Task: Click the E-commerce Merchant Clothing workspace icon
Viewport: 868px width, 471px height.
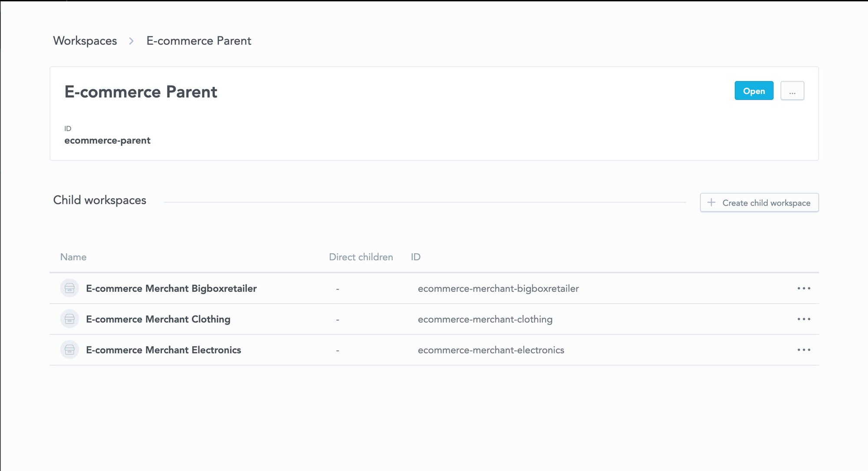Action: [x=69, y=319]
